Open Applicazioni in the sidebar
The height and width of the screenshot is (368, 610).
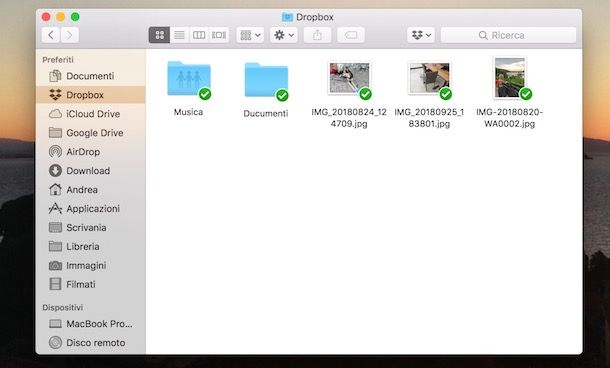pos(90,209)
